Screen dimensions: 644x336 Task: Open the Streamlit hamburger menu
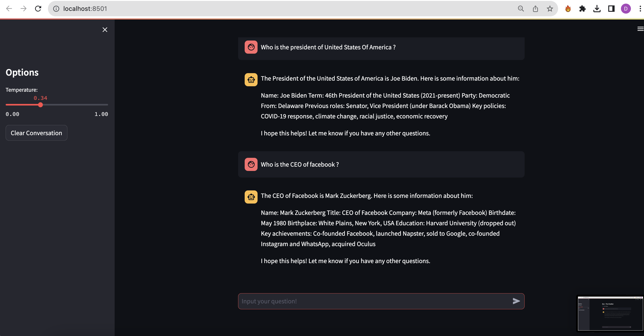(640, 29)
